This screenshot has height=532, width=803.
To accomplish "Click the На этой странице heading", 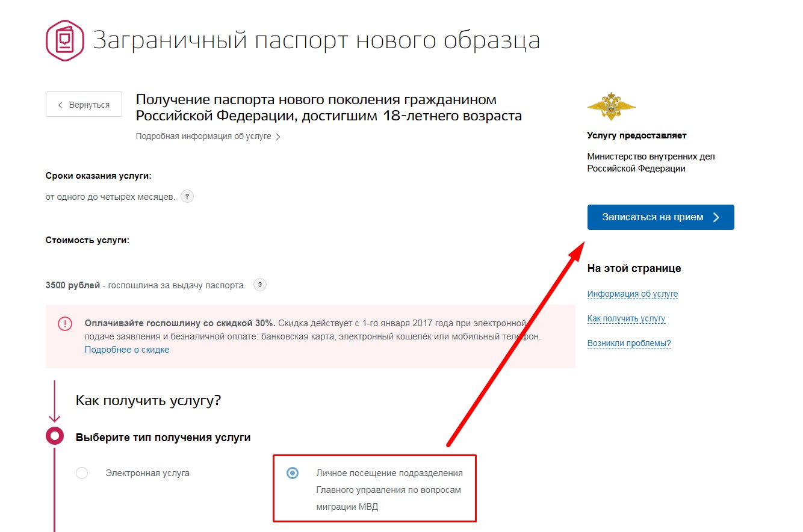I will coord(634,268).
